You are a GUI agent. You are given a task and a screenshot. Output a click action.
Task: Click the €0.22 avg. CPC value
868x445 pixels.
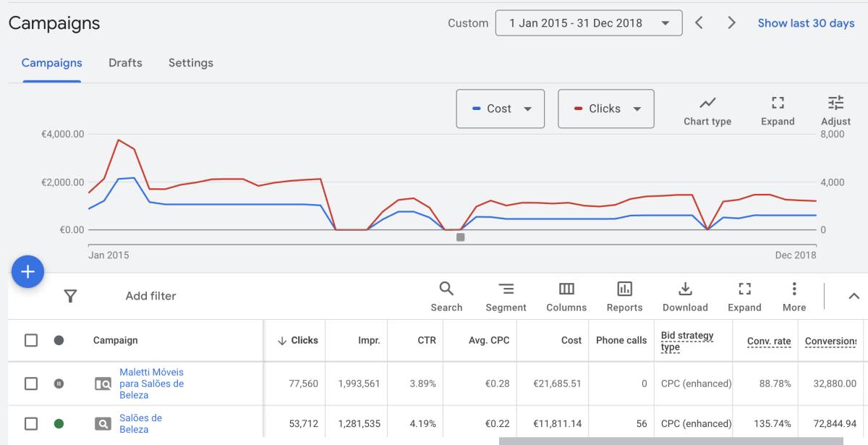(498, 423)
